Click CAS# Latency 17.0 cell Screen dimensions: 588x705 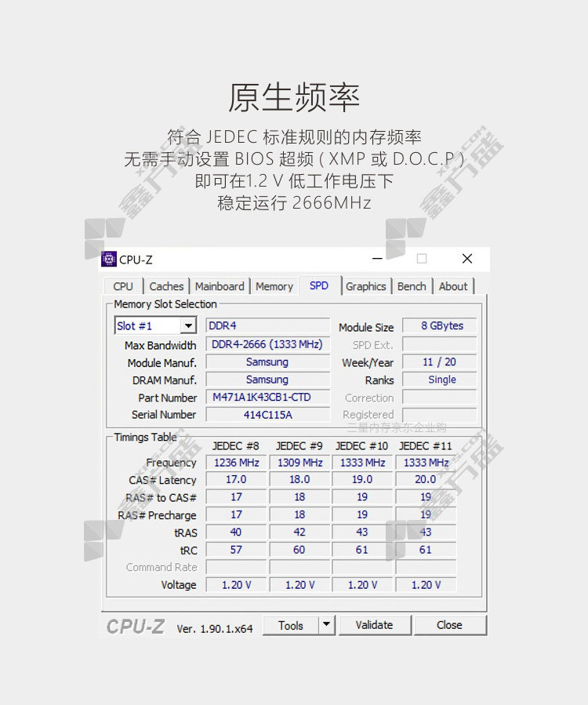coord(236,479)
